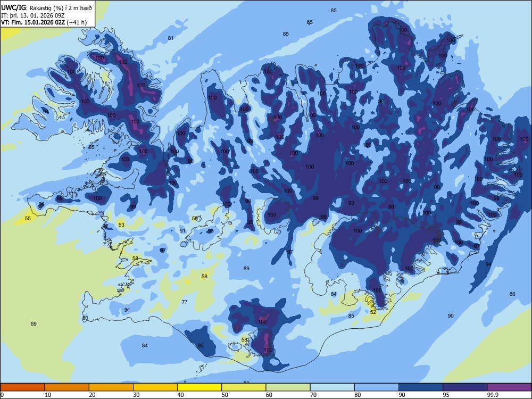This screenshot has width=532, height=399.
Task: Click the '99.9' legend scale label
Action: coord(493,395)
